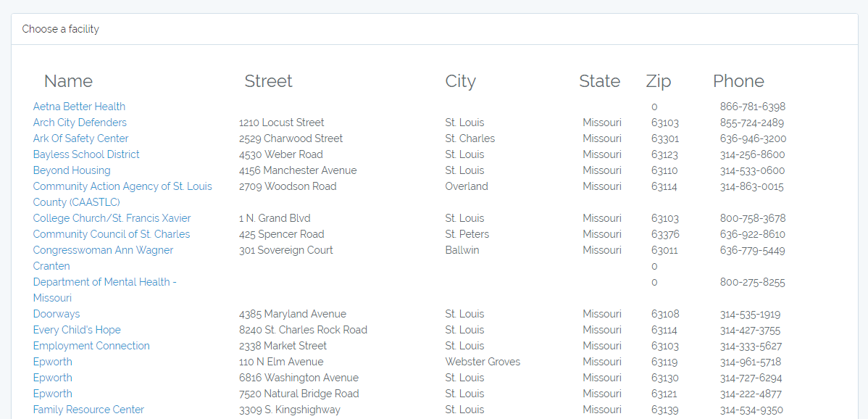Image resolution: width=868 pixels, height=419 pixels.
Task: Click the Zip column header
Action: (x=658, y=81)
